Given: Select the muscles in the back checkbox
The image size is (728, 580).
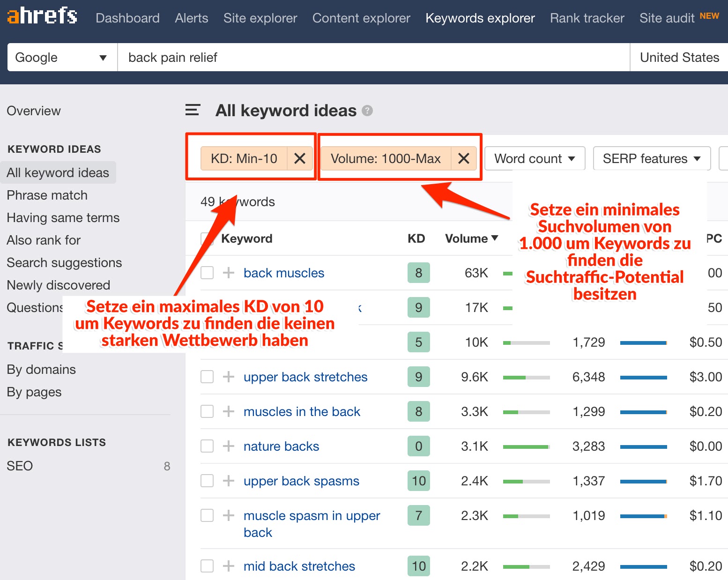Looking at the screenshot, I should point(207,411).
